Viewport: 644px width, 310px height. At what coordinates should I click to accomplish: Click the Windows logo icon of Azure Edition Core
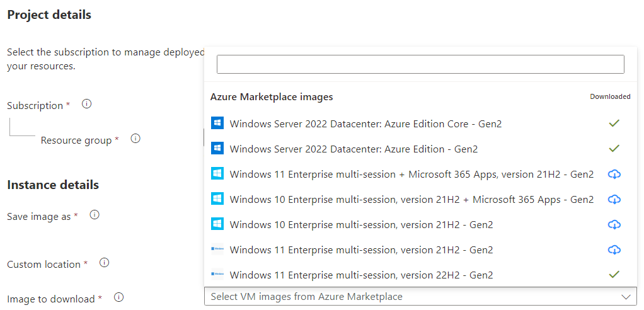(217, 123)
